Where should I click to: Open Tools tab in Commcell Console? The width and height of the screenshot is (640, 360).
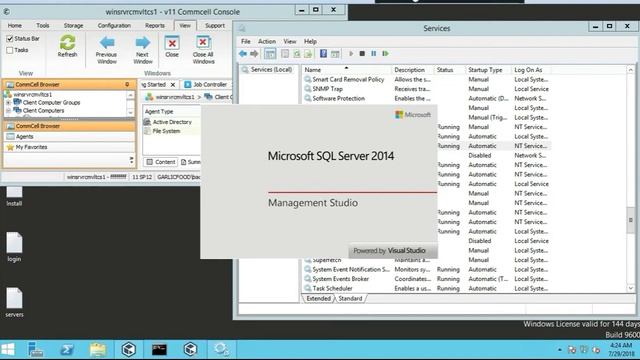(42, 25)
